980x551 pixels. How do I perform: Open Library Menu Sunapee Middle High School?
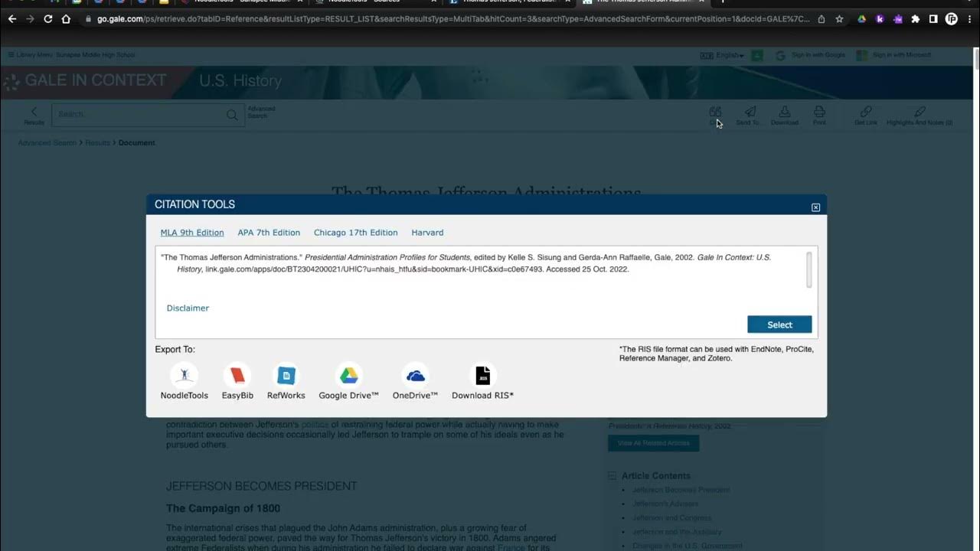tap(71, 55)
